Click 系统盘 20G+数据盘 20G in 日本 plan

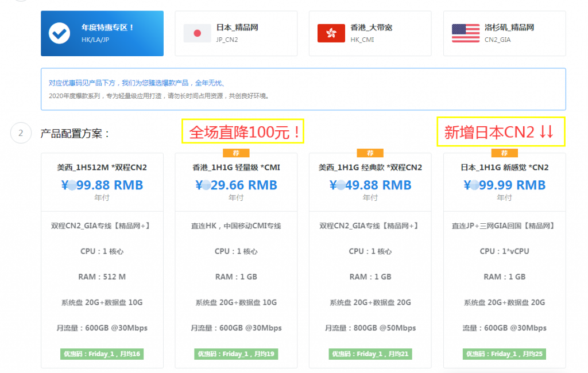pyautogui.click(x=504, y=302)
